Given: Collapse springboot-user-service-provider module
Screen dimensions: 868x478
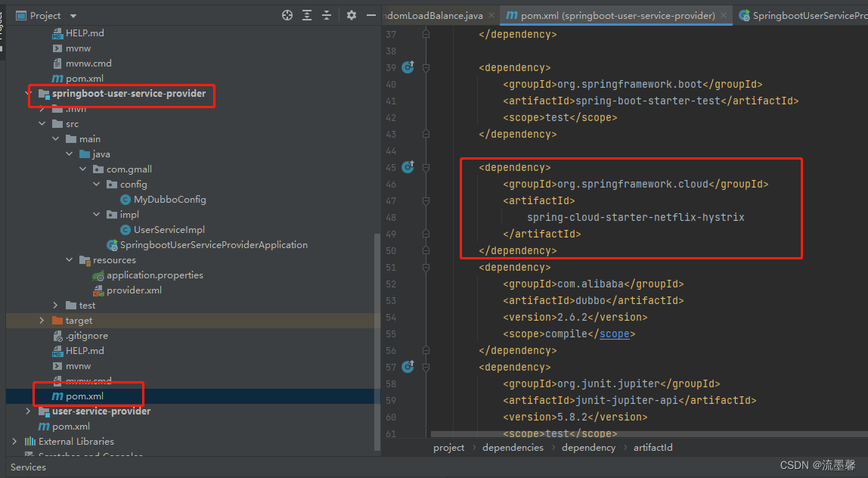Looking at the screenshot, I should pos(28,94).
